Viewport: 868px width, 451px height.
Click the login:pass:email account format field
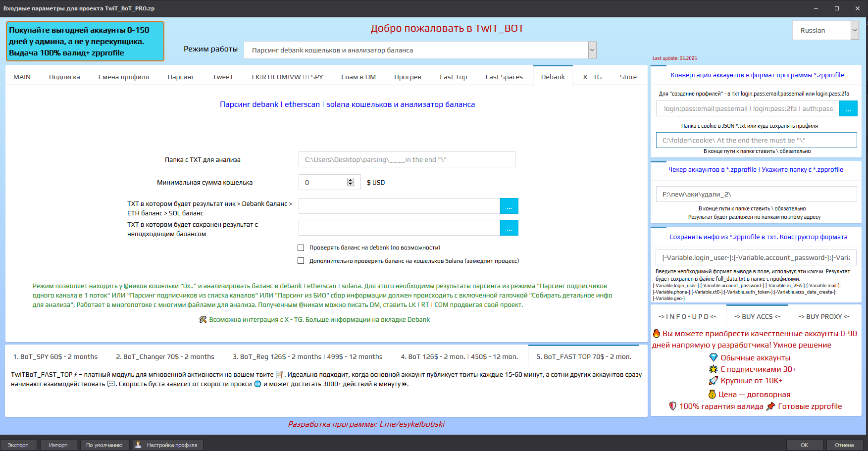tap(748, 108)
